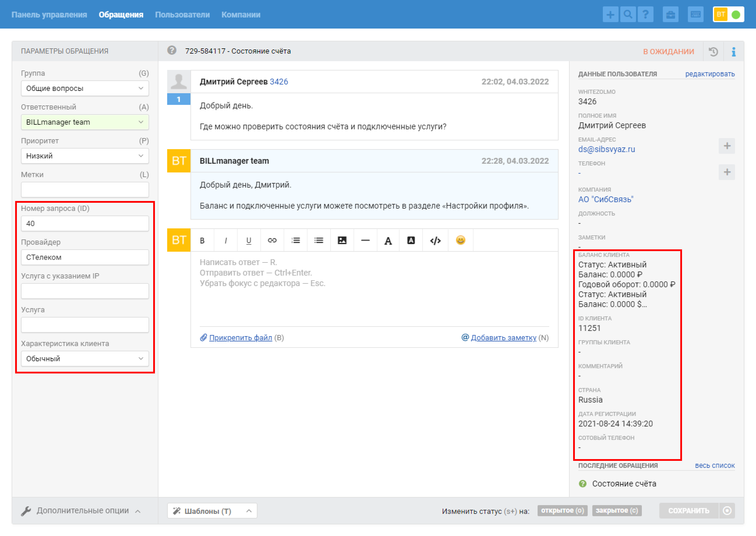This screenshot has height=536, width=756.
Task: Open Шаблоны (T) templates dropdown
Action: point(212,511)
